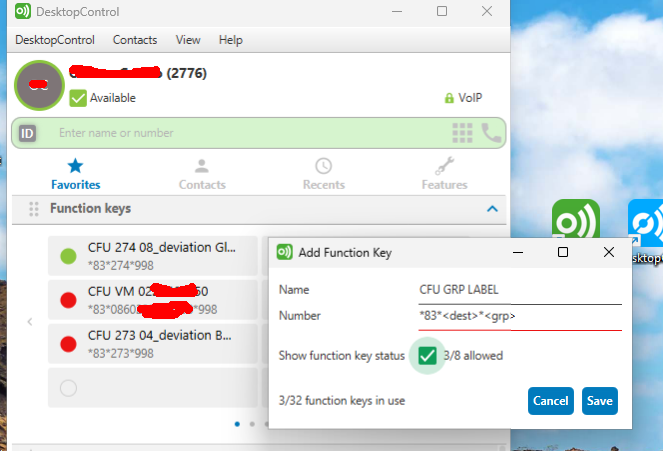The height and width of the screenshot is (451, 663).
Task: Open the Contacts menu in menu bar
Action: click(x=135, y=40)
